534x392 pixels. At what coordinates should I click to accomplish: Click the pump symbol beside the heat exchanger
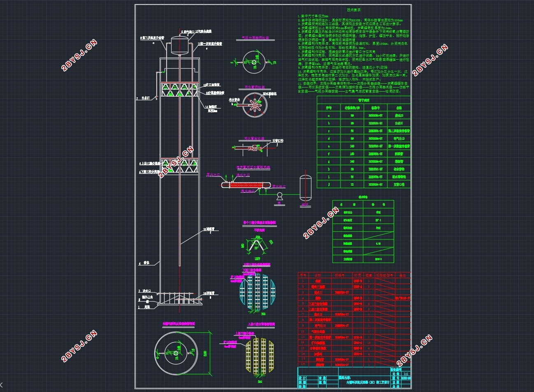[x=280, y=195]
